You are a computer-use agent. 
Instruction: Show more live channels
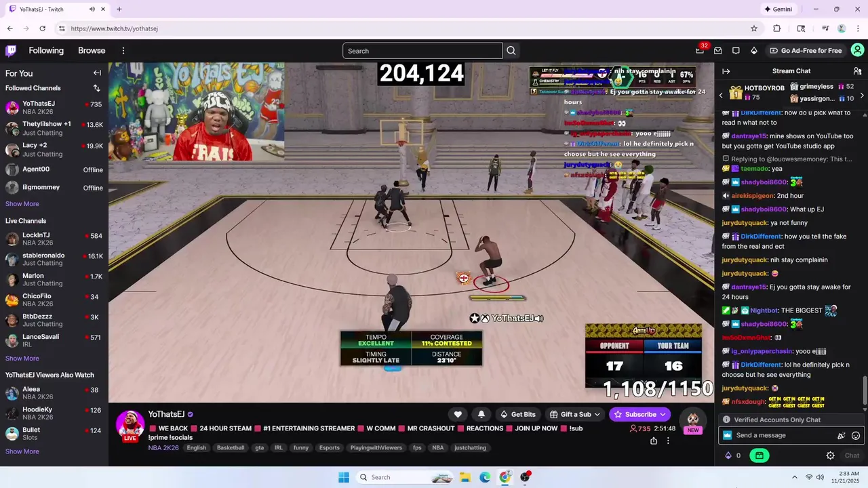(x=22, y=359)
